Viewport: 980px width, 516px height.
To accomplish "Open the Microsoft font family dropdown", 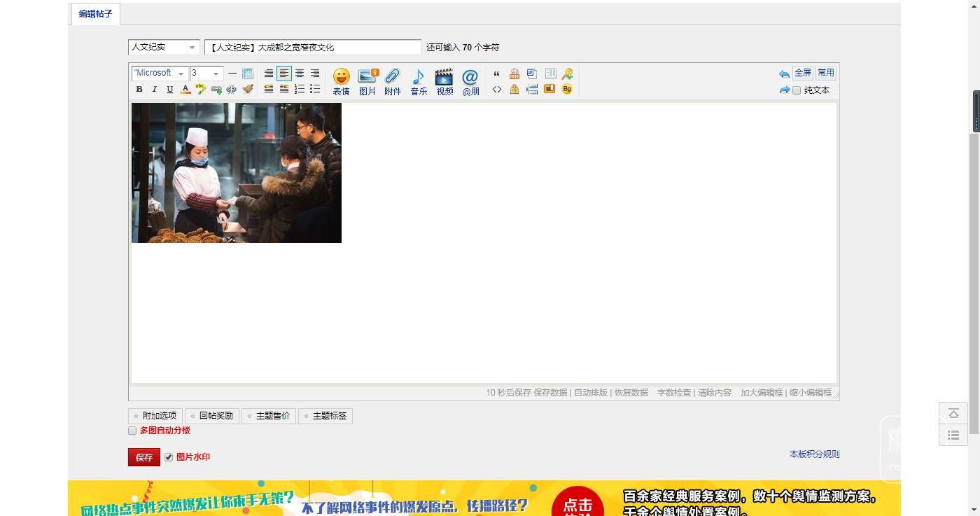I will [x=160, y=73].
